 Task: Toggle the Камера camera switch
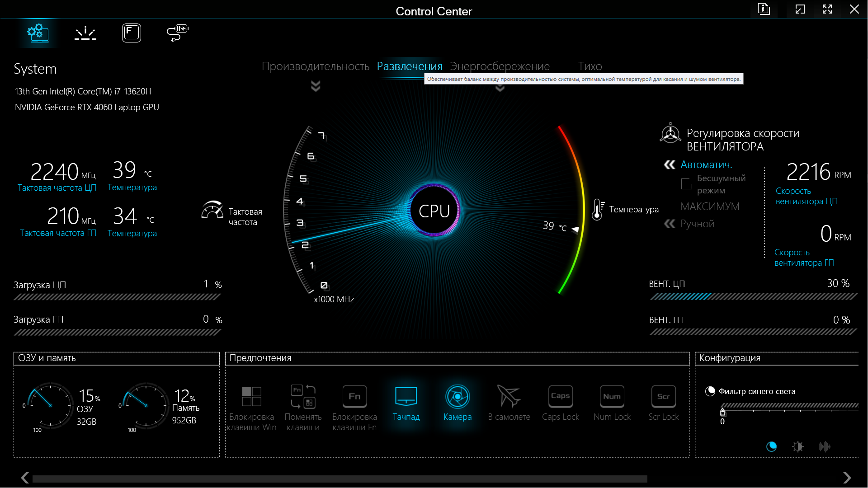click(x=458, y=397)
